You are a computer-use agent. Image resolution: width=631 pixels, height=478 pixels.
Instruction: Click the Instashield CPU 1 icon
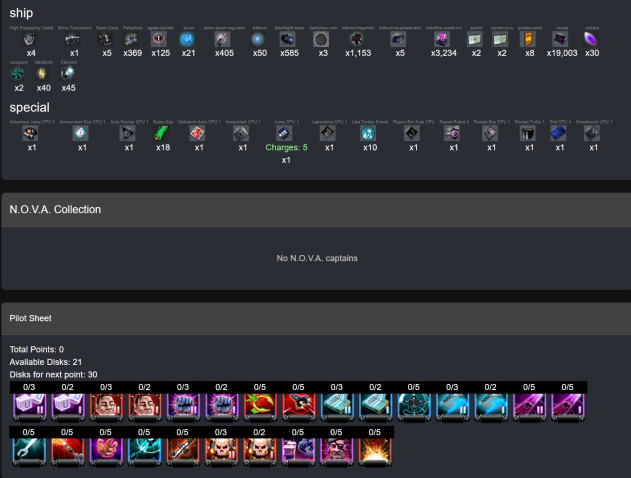pos(241,134)
